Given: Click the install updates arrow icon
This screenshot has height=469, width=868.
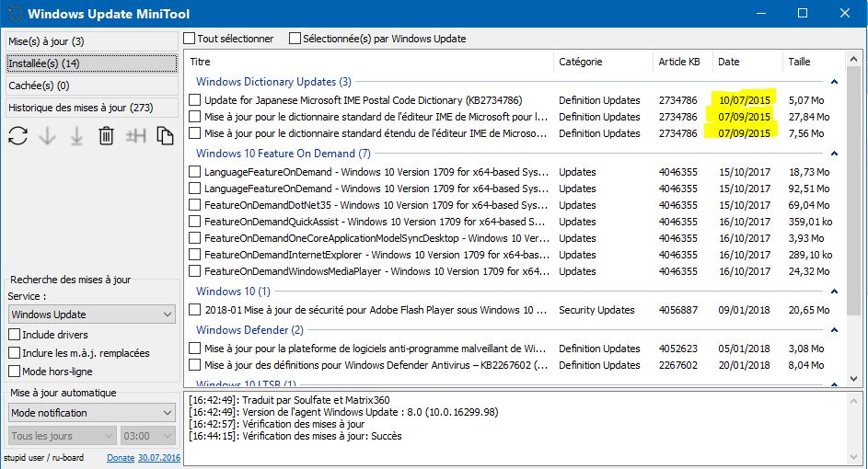Looking at the screenshot, I should pyautogui.click(x=76, y=136).
